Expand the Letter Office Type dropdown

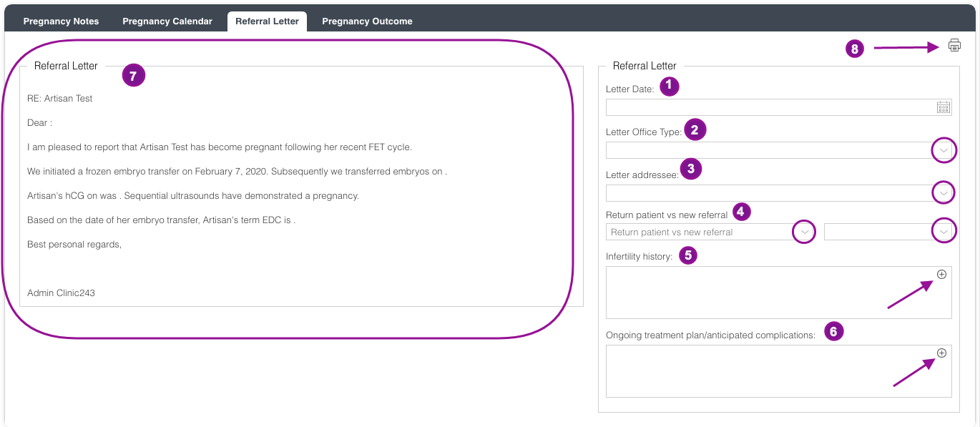(x=944, y=150)
